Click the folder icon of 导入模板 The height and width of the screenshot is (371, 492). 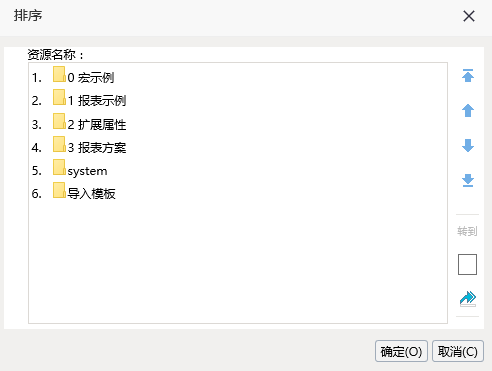click(59, 190)
